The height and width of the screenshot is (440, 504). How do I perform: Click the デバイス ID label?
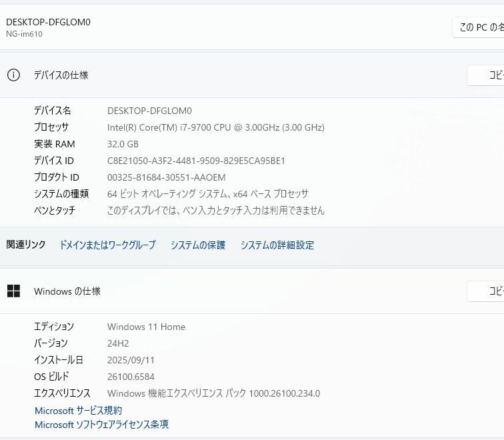tap(54, 161)
